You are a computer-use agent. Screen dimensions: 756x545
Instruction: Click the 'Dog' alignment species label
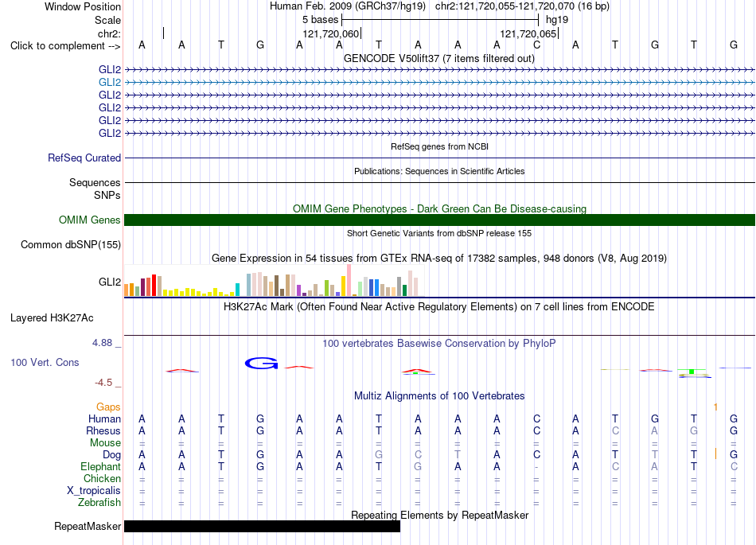[x=111, y=455]
